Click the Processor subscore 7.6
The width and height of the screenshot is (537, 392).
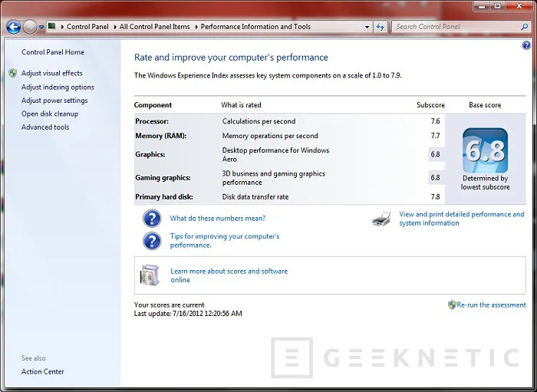tap(435, 121)
